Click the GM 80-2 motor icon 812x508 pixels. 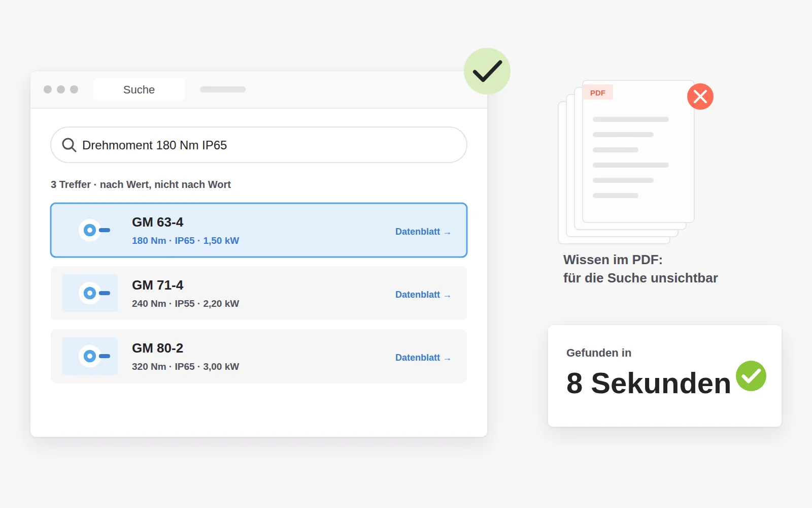pyautogui.click(x=90, y=356)
